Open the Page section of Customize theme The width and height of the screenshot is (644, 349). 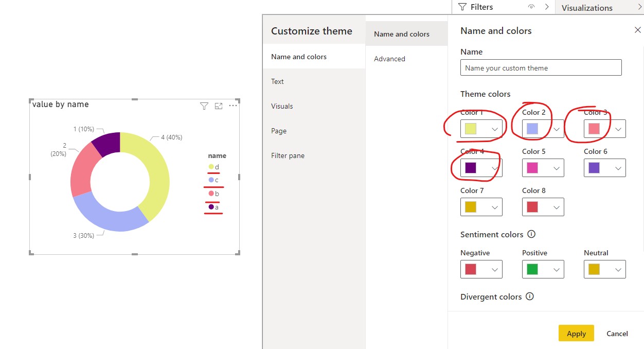click(x=314, y=131)
